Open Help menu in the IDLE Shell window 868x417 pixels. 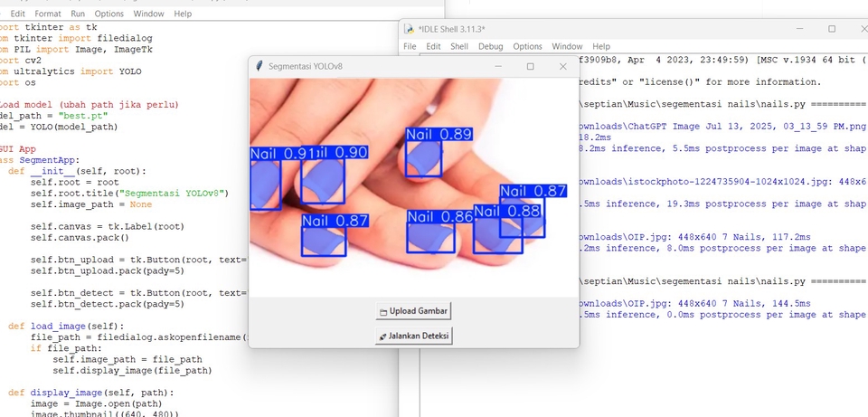pyautogui.click(x=601, y=46)
